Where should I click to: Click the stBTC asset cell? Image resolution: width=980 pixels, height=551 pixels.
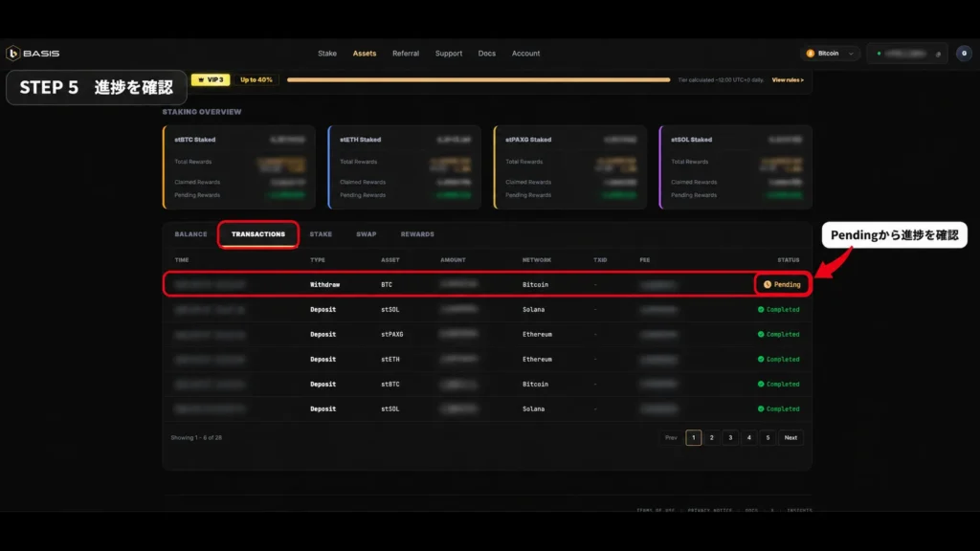pos(390,385)
